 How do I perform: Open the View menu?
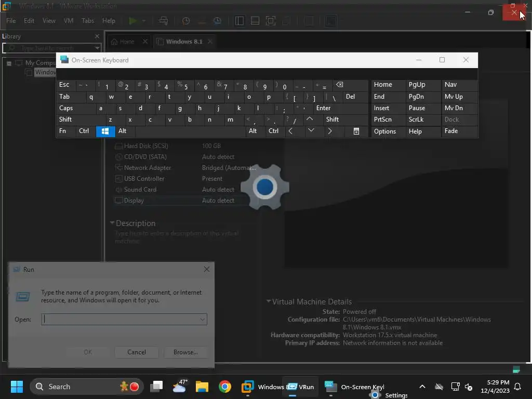49,21
